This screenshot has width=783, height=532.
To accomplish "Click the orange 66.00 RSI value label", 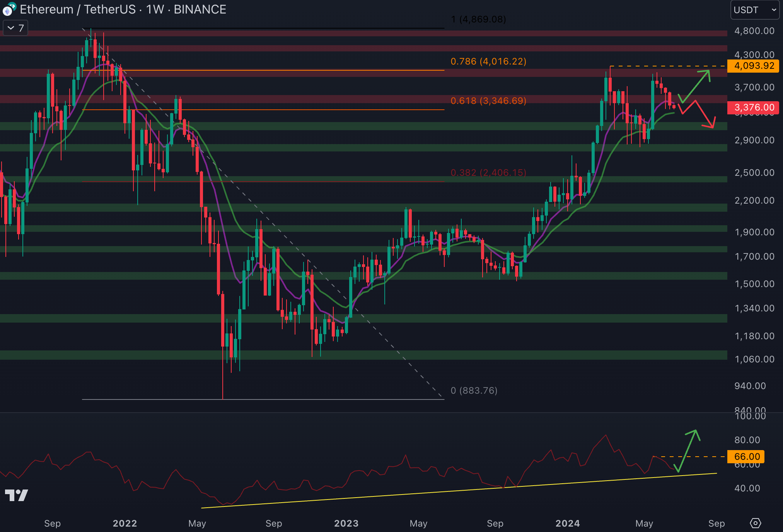I will (746, 457).
